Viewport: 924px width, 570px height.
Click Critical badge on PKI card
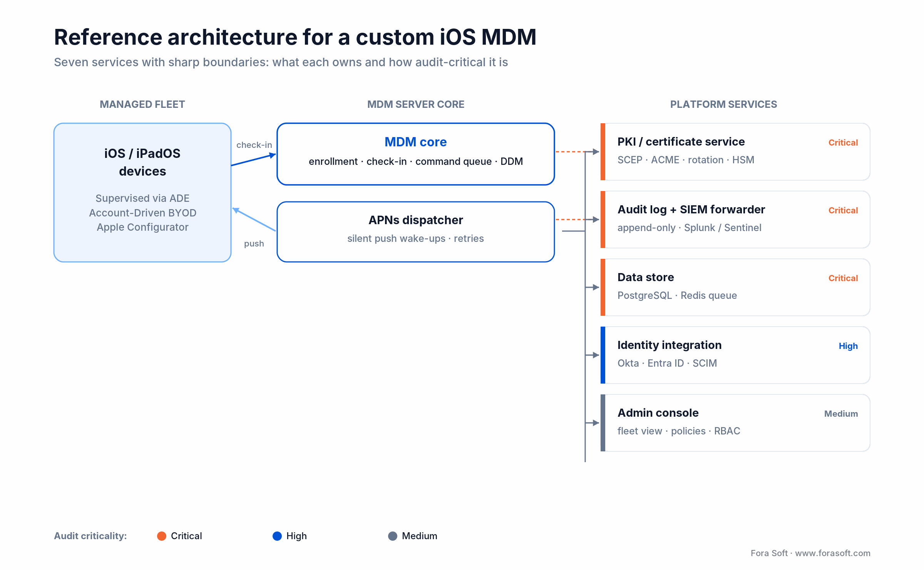point(843,142)
